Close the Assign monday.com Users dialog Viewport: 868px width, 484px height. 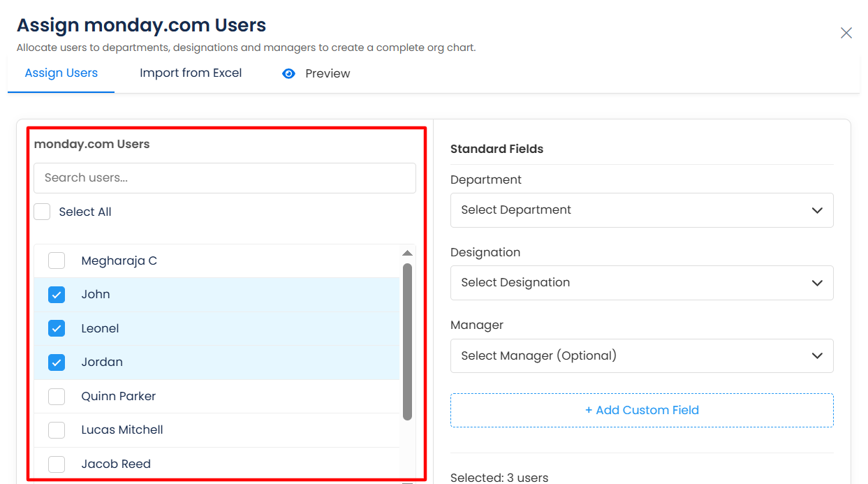pyautogui.click(x=846, y=33)
